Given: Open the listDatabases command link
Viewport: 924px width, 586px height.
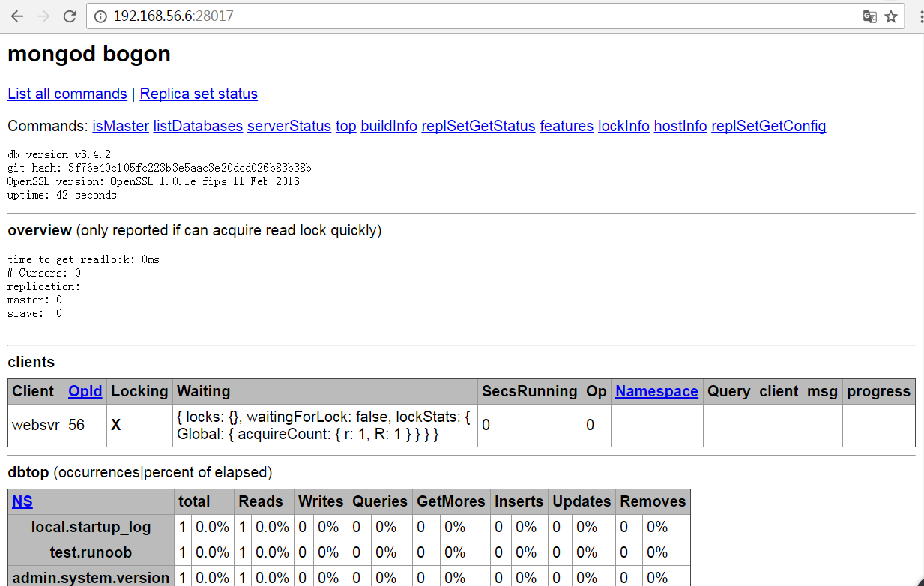Looking at the screenshot, I should pyautogui.click(x=198, y=126).
